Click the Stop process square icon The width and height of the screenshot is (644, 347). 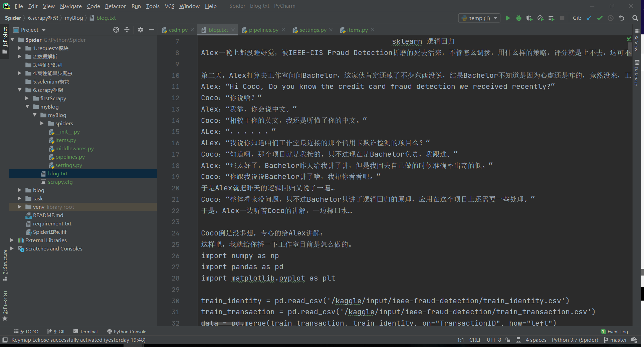click(x=562, y=18)
